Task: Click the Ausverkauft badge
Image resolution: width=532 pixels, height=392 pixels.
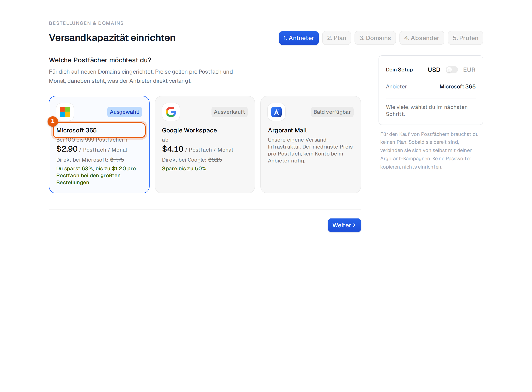Action: pos(229,112)
